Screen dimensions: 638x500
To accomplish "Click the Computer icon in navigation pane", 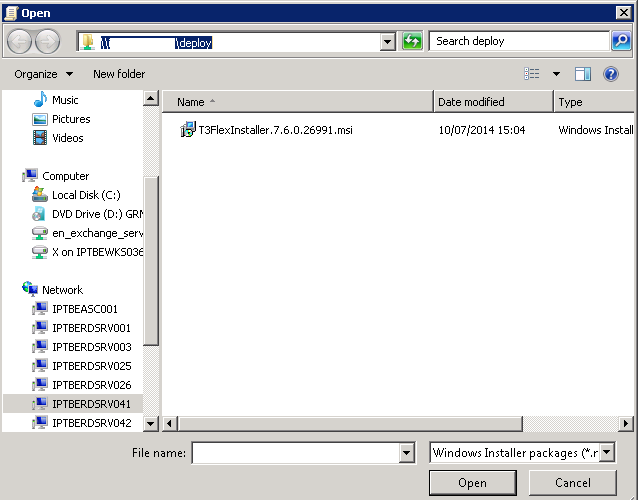I will click(30, 176).
